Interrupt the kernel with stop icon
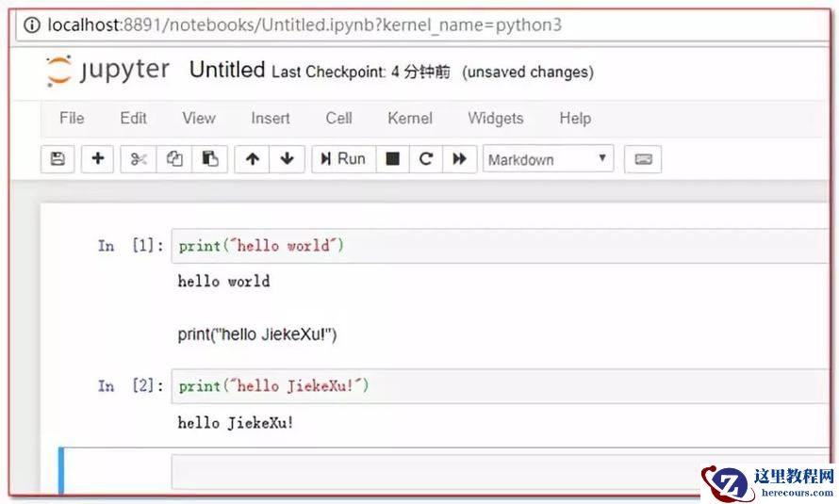This screenshot has height=504, width=839. coord(392,159)
